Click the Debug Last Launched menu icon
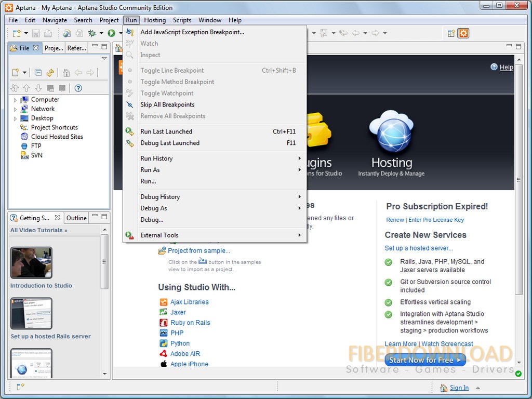Screen dimensions: 532x399 [129, 143]
